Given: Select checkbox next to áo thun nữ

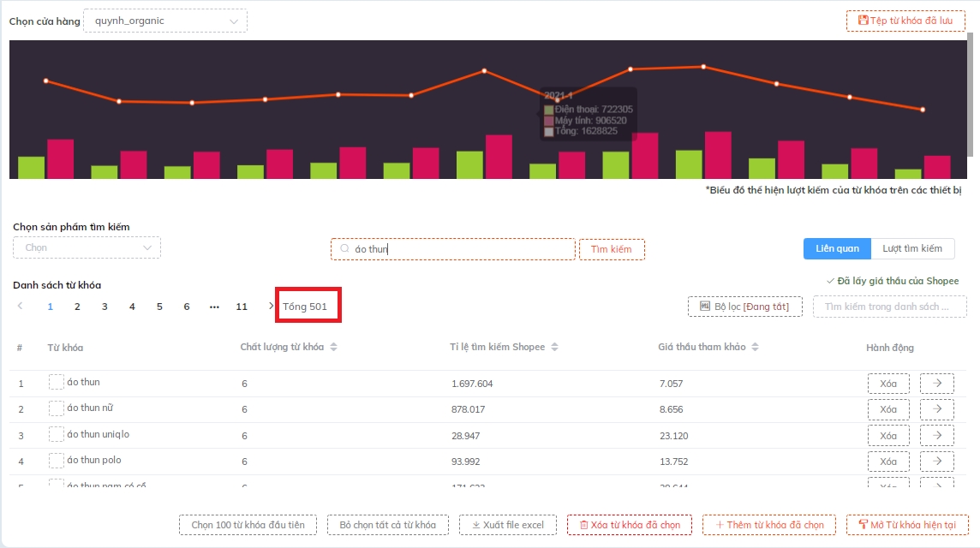Looking at the screenshot, I should pos(57,408).
